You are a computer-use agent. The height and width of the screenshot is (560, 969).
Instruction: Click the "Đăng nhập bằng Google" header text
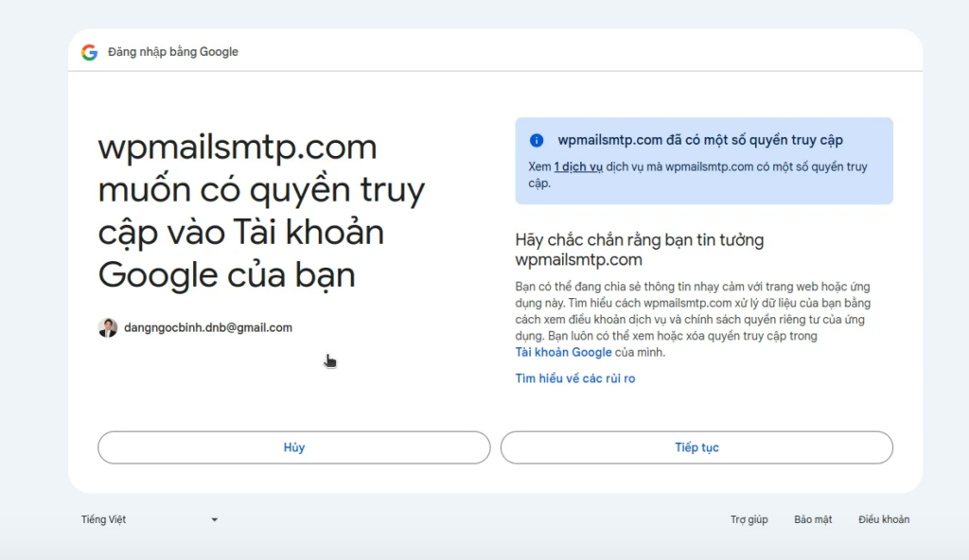pyautogui.click(x=173, y=52)
